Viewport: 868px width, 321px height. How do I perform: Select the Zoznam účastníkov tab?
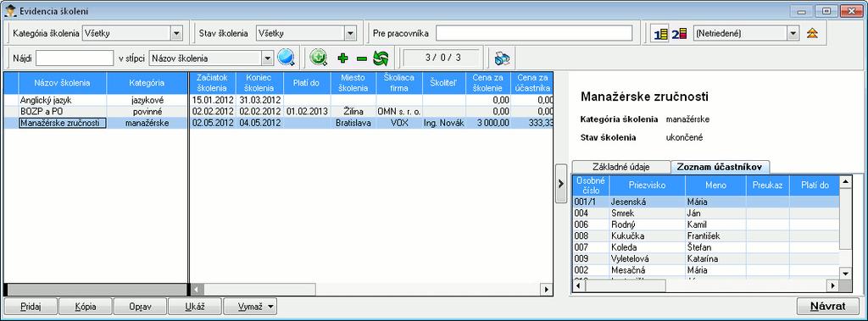[x=720, y=167]
